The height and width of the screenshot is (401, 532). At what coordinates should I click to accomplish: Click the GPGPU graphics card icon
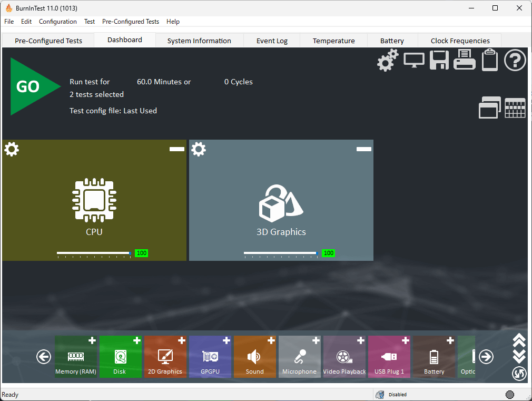click(210, 357)
